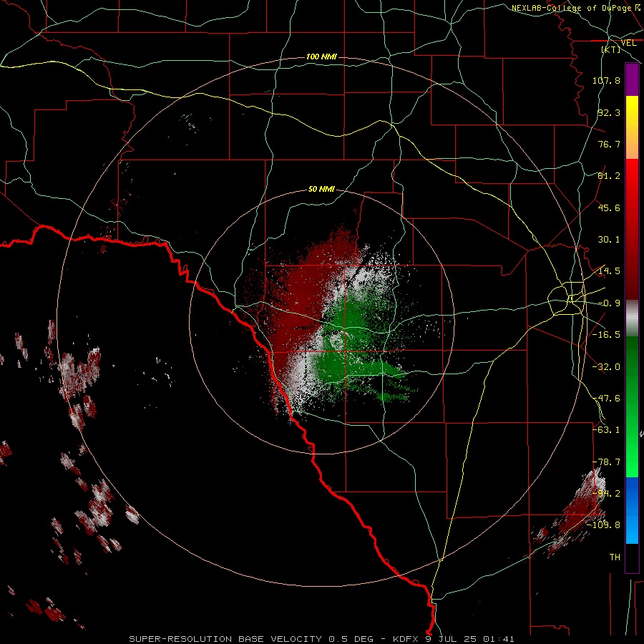Viewport: 644px width, 644px height.
Task: Click the purple segment of the velocity color bar
Action: 632,80
